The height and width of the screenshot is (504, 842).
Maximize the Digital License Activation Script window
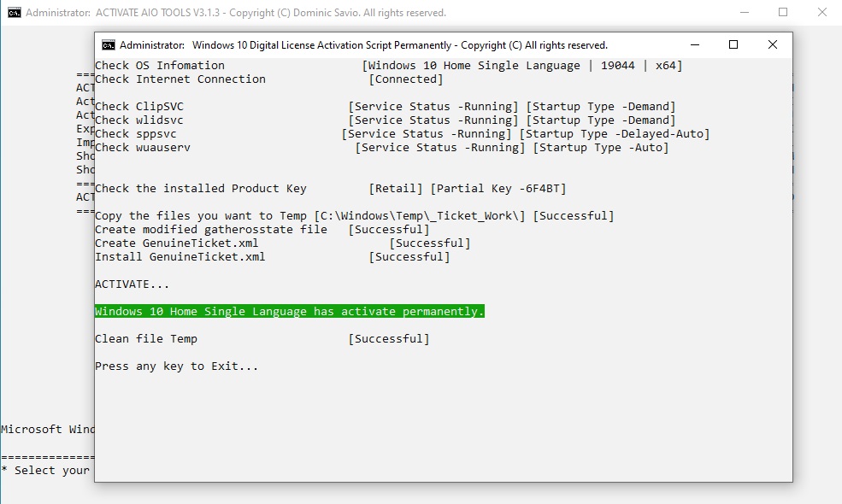[x=733, y=45]
